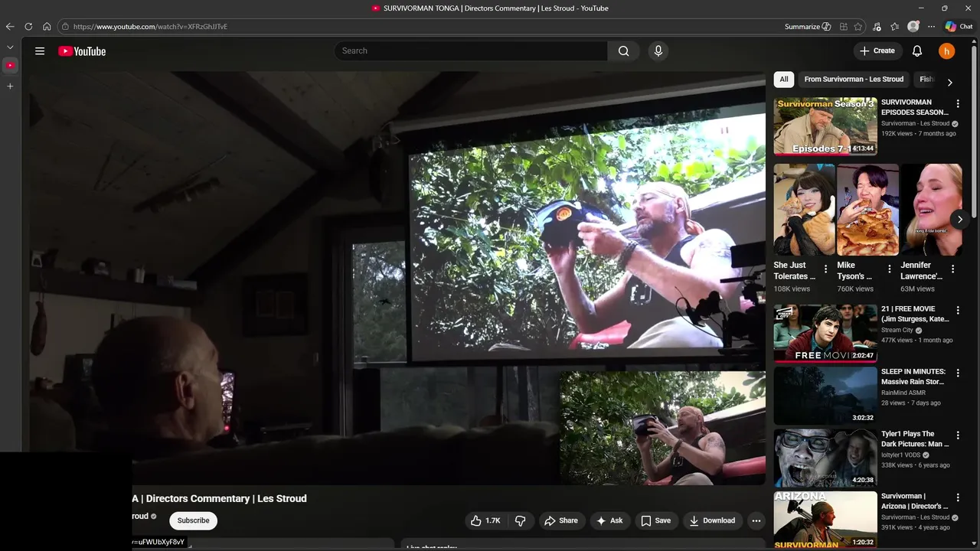This screenshot has height=551, width=980.
Task: Visit the 'RainMind ASMR' channel name
Action: coord(903,393)
